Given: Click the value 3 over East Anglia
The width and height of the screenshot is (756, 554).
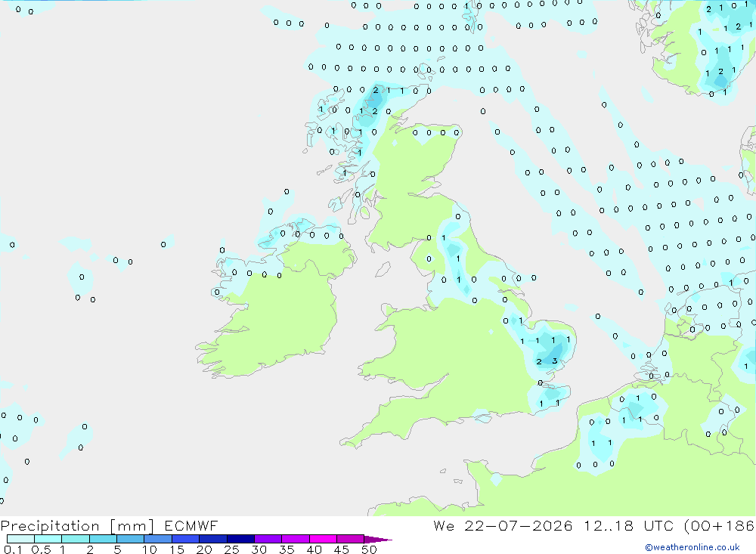Looking at the screenshot, I should (x=555, y=361).
